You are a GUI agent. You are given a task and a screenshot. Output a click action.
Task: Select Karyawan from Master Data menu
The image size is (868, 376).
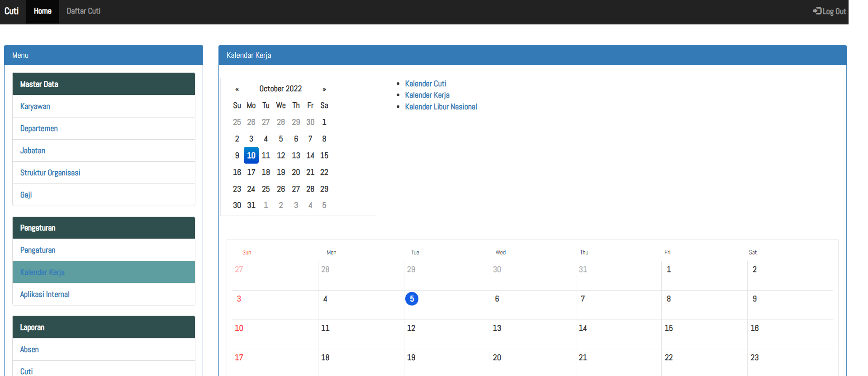[35, 106]
